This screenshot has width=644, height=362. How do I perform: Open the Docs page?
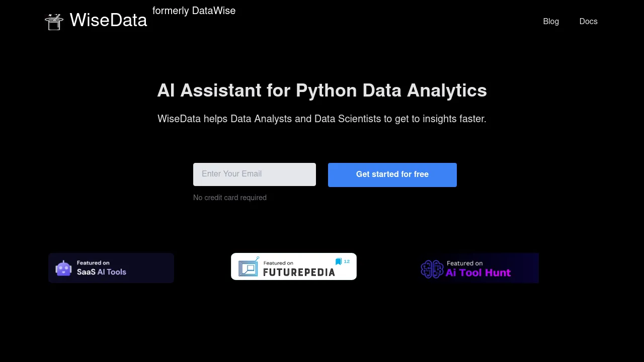tap(588, 21)
